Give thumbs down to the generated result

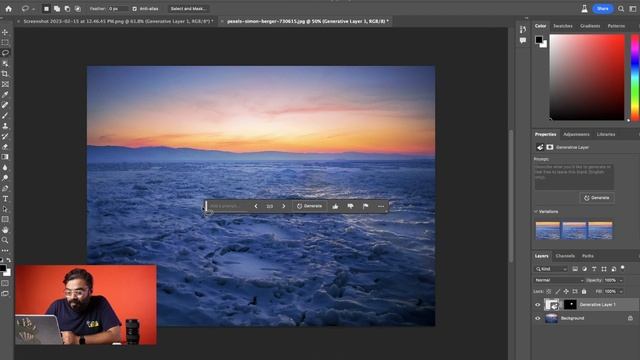click(x=350, y=206)
